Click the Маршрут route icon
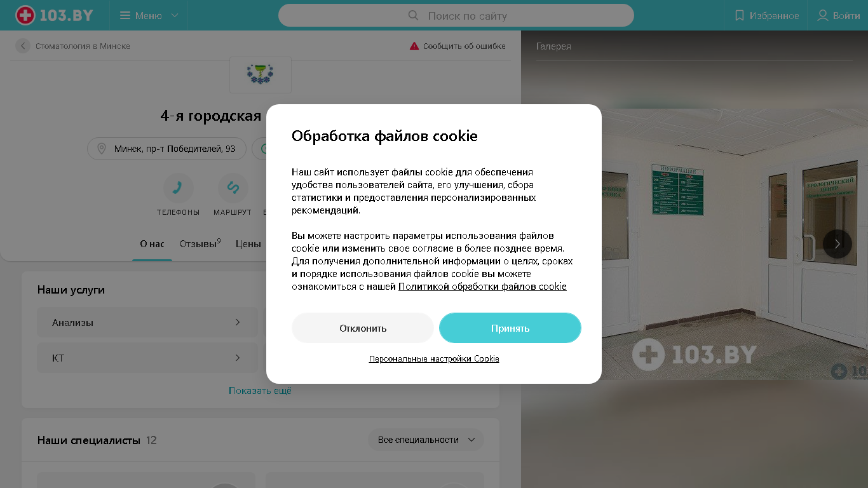This screenshot has width=868, height=488. [233, 187]
